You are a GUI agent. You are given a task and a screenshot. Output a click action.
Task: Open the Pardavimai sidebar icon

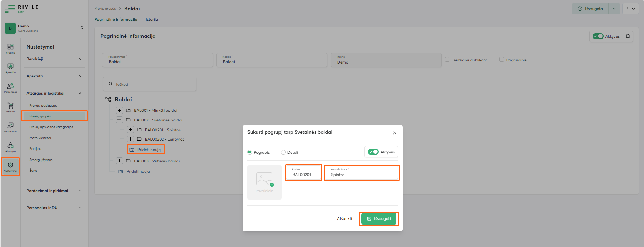(x=10, y=127)
